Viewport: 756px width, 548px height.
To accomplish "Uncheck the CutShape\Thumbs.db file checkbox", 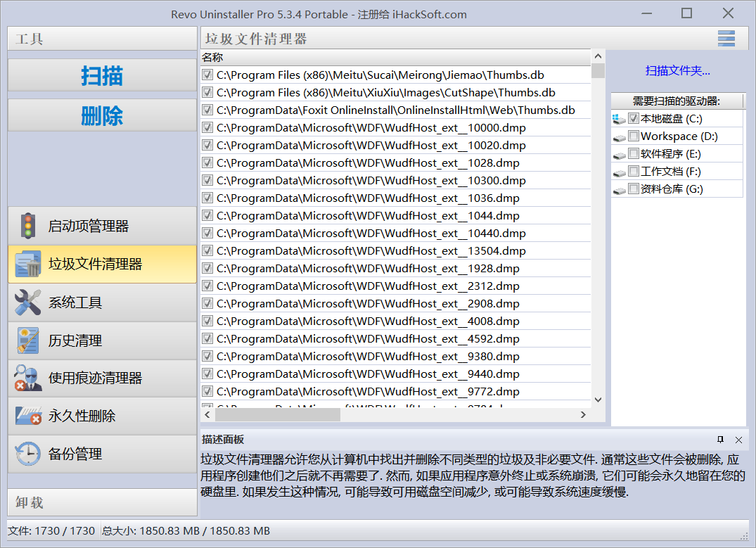I will (x=207, y=92).
